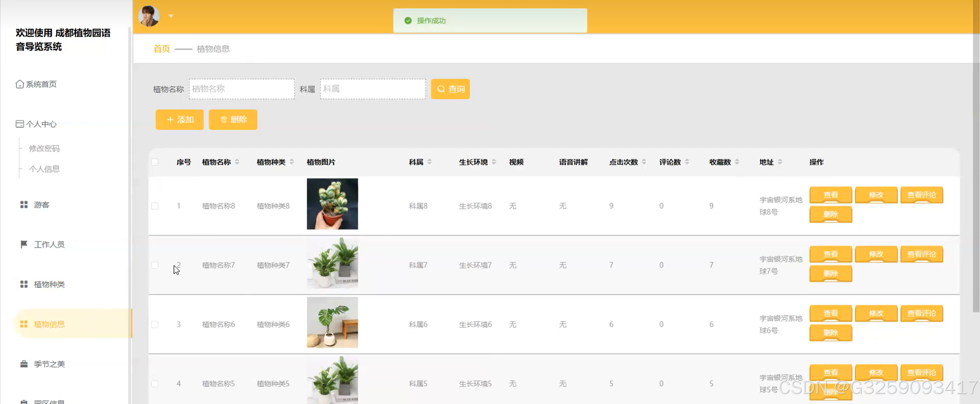Screen dimensions: 980x404
Task: Check the row checkbox for 植物名称6
Action: (x=155, y=324)
